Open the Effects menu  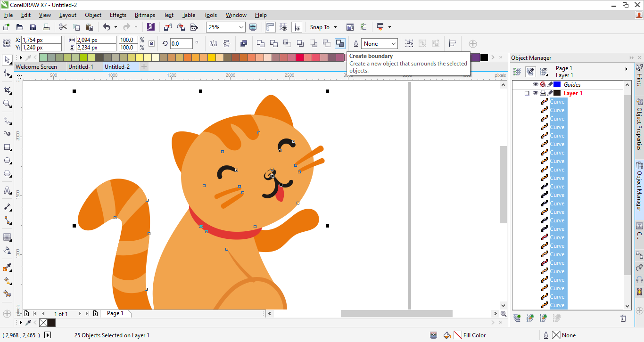coord(118,15)
